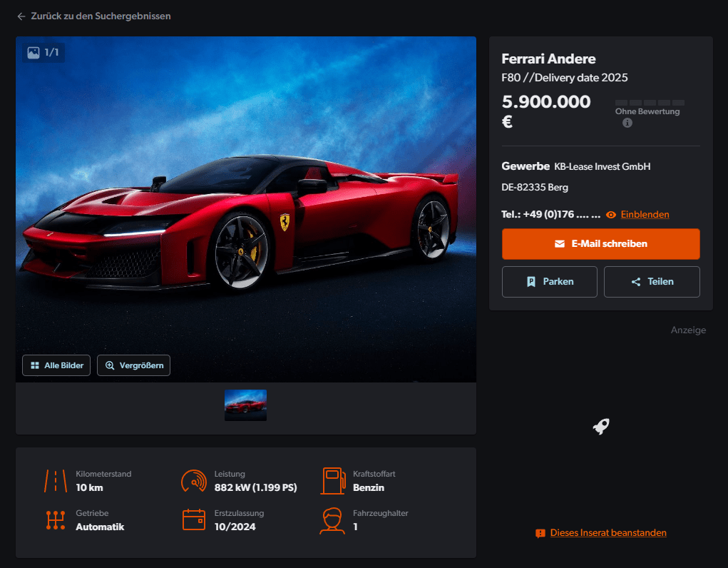This screenshot has width=728, height=568.
Task: Click the Erstzulassung calendar icon
Action: (x=194, y=519)
